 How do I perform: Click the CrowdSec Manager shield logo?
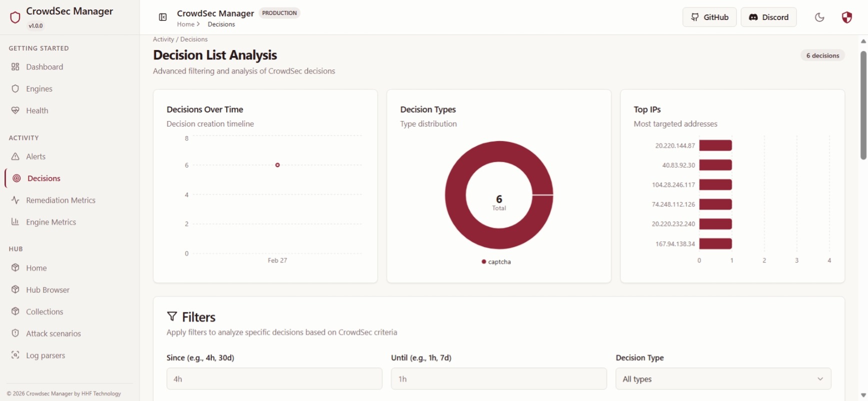click(15, 17)
